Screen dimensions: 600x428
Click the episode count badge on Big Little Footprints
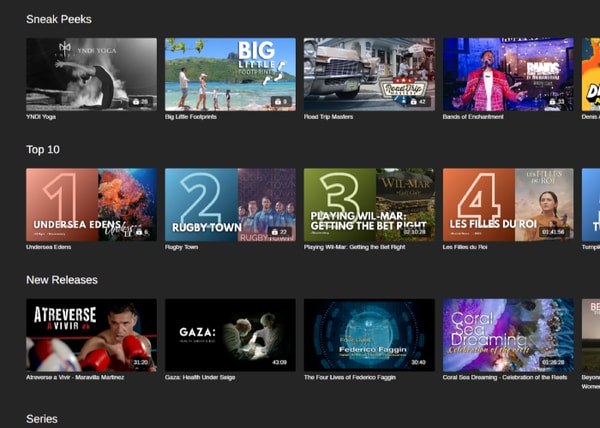coord(281,102)
